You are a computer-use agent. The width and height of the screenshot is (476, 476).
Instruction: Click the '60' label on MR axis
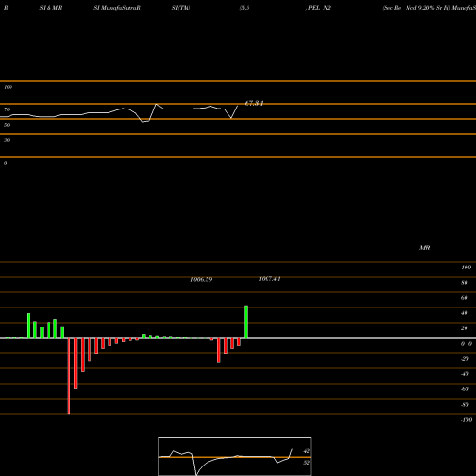[x=465, y=298]
